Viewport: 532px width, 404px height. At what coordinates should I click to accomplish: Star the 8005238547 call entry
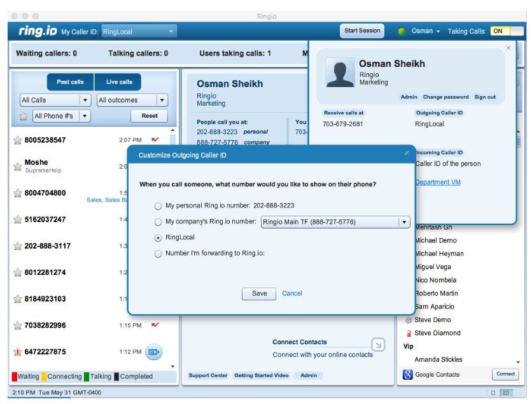(18, 140)
